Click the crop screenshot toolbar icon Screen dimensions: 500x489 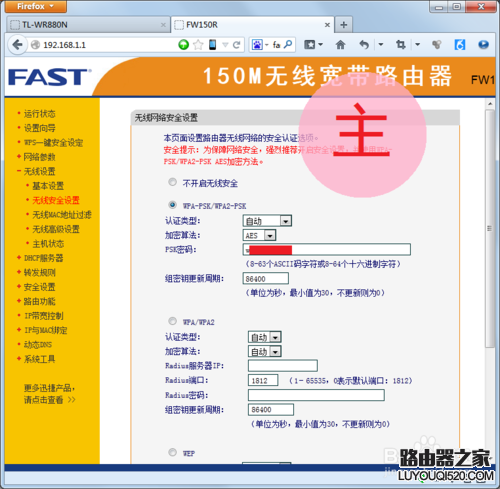[401, 45]
